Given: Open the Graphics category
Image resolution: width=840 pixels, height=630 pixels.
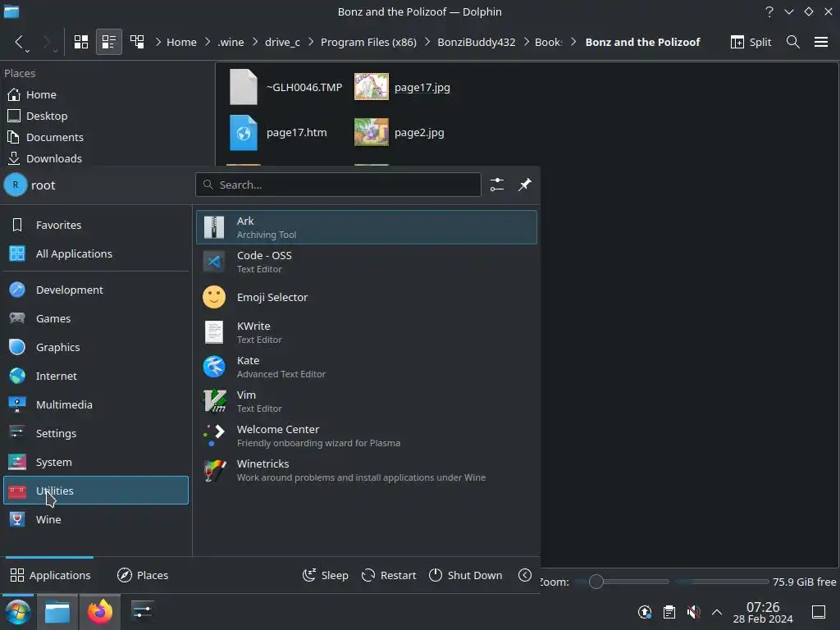Looking at the screenshot, I should (x=96, y=347).
